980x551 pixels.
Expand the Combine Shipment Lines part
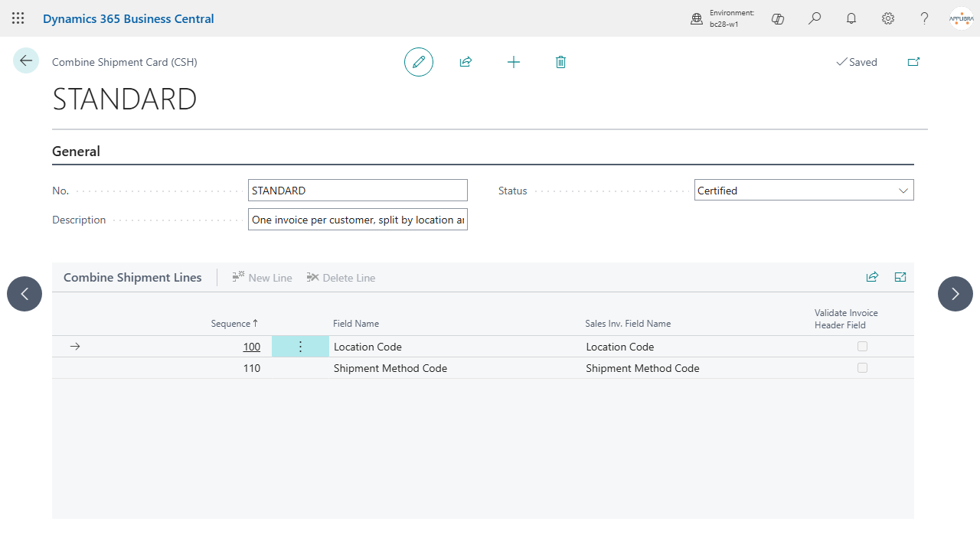tap(900, 277)
